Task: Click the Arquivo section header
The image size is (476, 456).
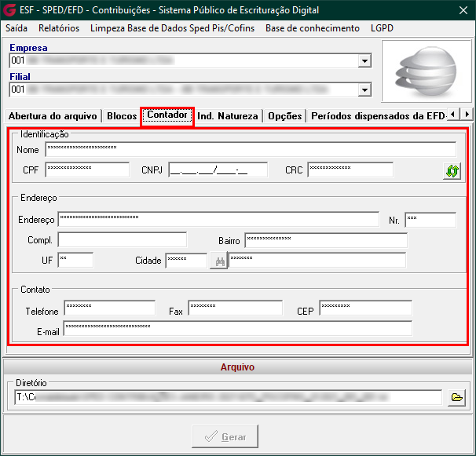Action: pyautogui.click(x=237, y=367)
